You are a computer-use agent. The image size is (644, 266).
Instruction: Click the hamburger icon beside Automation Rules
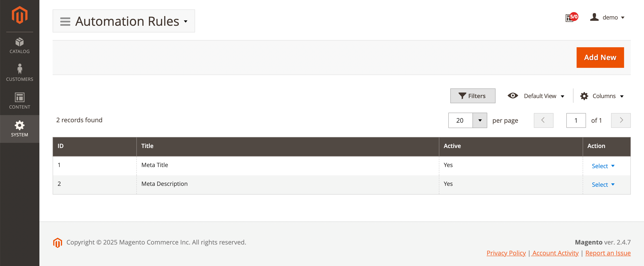point(65,21)
